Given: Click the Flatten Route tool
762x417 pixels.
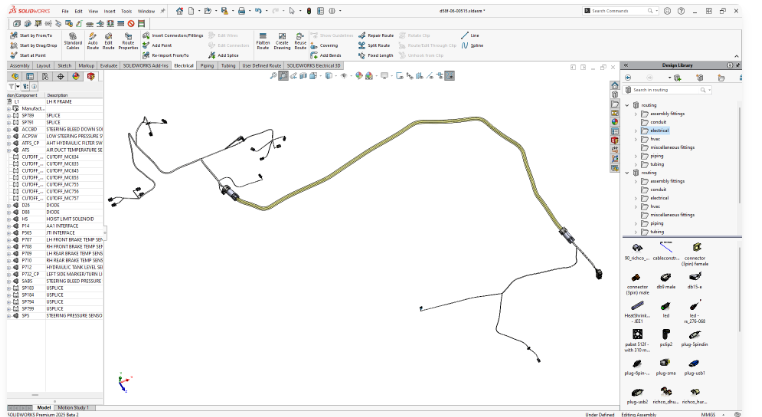Looking at the screenshot, I should click(263, 41).
